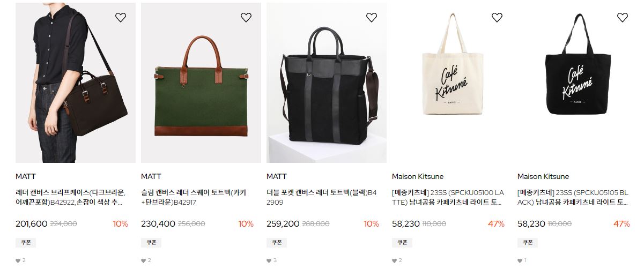Click like count heart under 259,200 item
644x269 pixels.
click(x=269, y=261)
